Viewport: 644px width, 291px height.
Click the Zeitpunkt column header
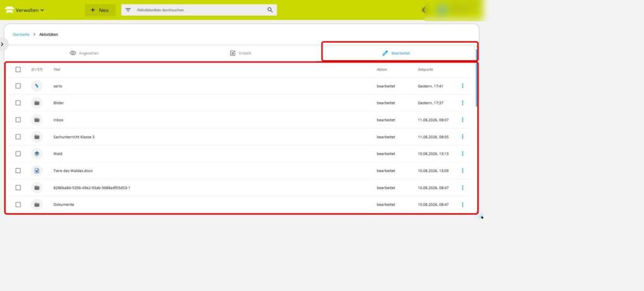425,69
